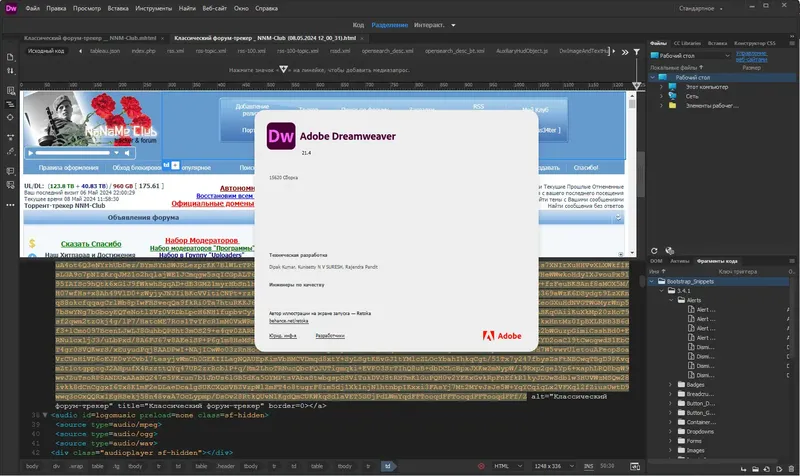
Task: Click the file management arrows icon
Action: pyautogui.click(x=10, y=71)
